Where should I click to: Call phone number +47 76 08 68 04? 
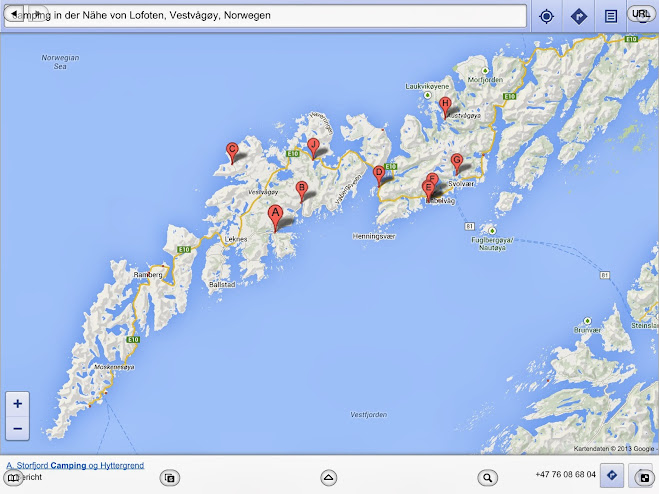(565, 474)
